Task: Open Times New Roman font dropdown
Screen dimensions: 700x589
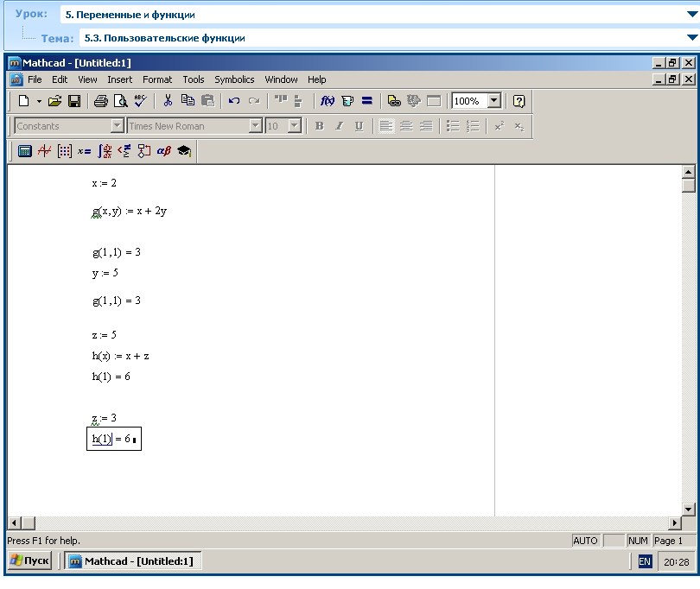Action: [255, 126]
